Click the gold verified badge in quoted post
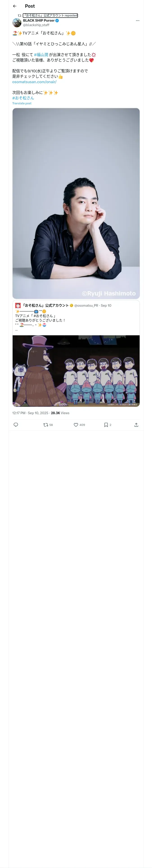This screenshot has height=868, width=152. pyautogui.click(x=71, y=305)
